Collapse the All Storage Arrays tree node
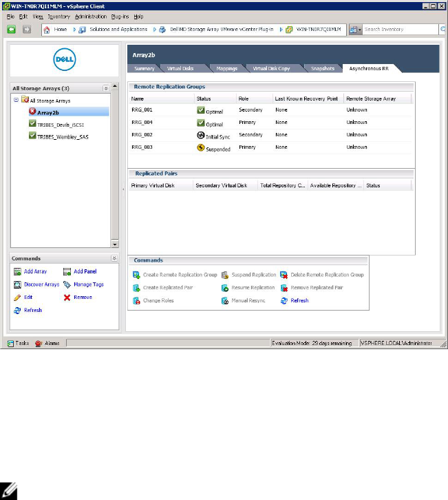 click(x=16, y=101)
